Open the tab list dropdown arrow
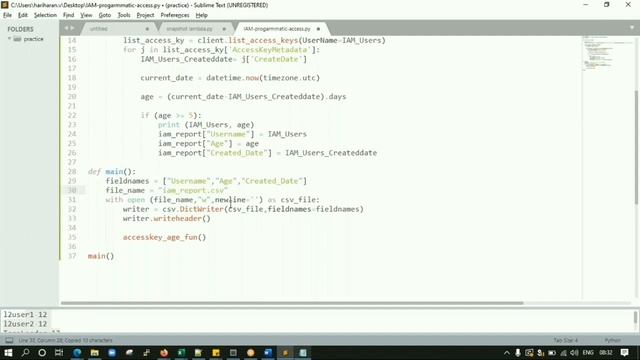 click(632, 28)
